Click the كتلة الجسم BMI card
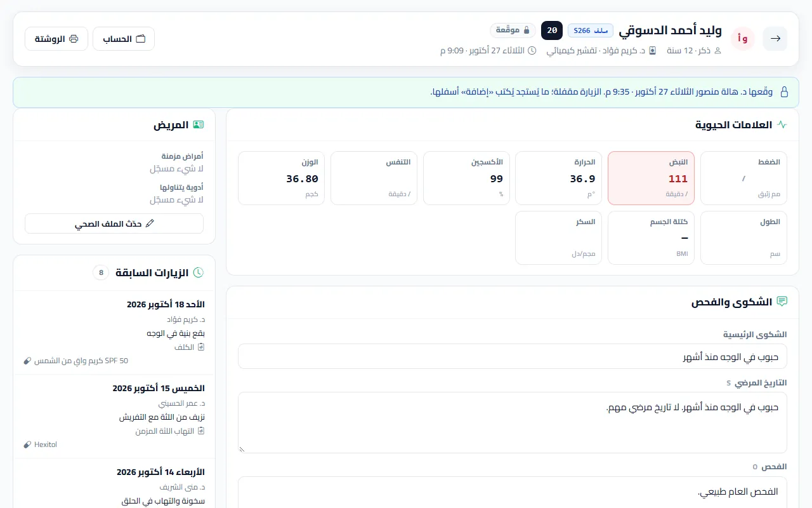This screenshot has width=812, height=508. pos(651,237)
